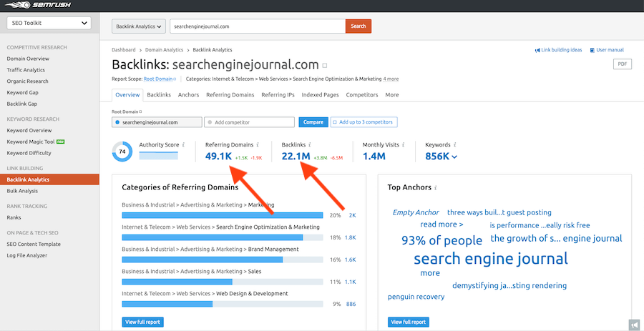644x331 pixels.
Task: Switch to the Overview tab
Action: pyautogui.click(x=128, y=95)
